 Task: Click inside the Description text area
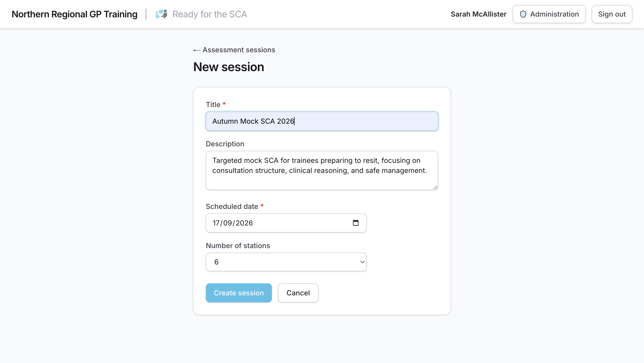(322, 170)
